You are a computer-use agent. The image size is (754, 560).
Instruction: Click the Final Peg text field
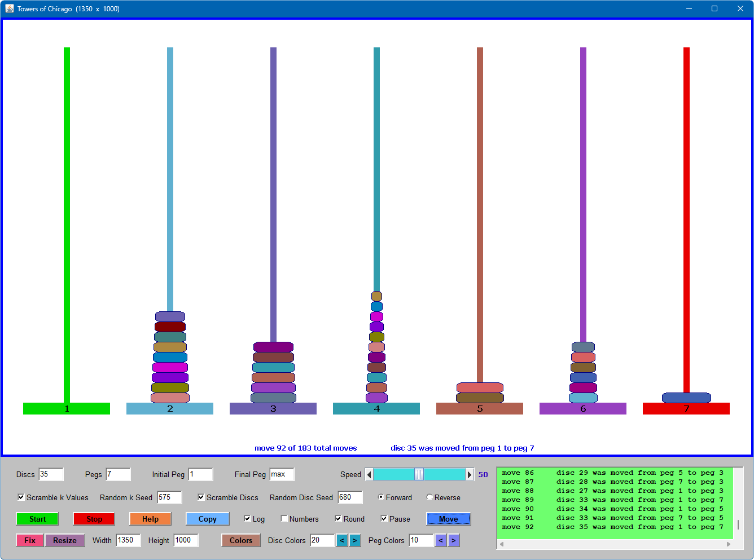pyautogui.click(x=281, y=474)
